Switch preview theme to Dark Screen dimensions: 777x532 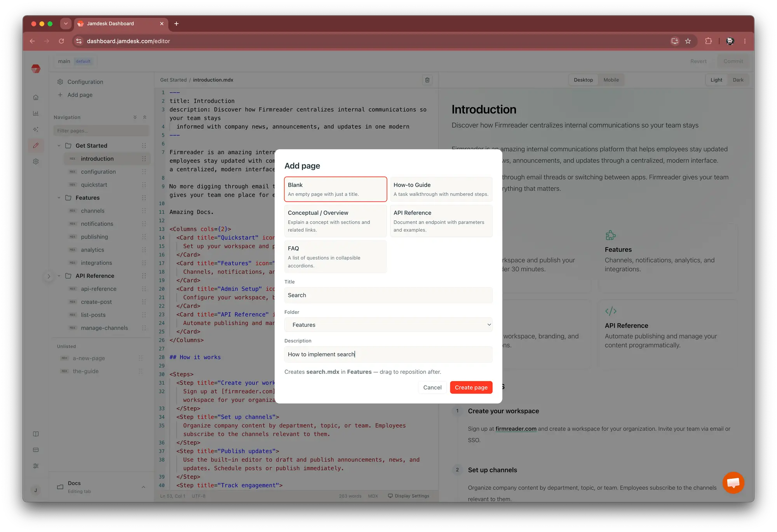(x=738, y=80)
